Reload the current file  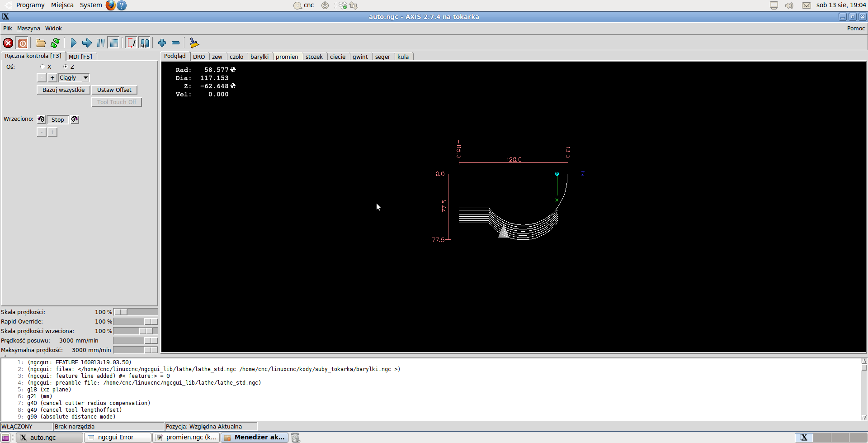point(55,43)
